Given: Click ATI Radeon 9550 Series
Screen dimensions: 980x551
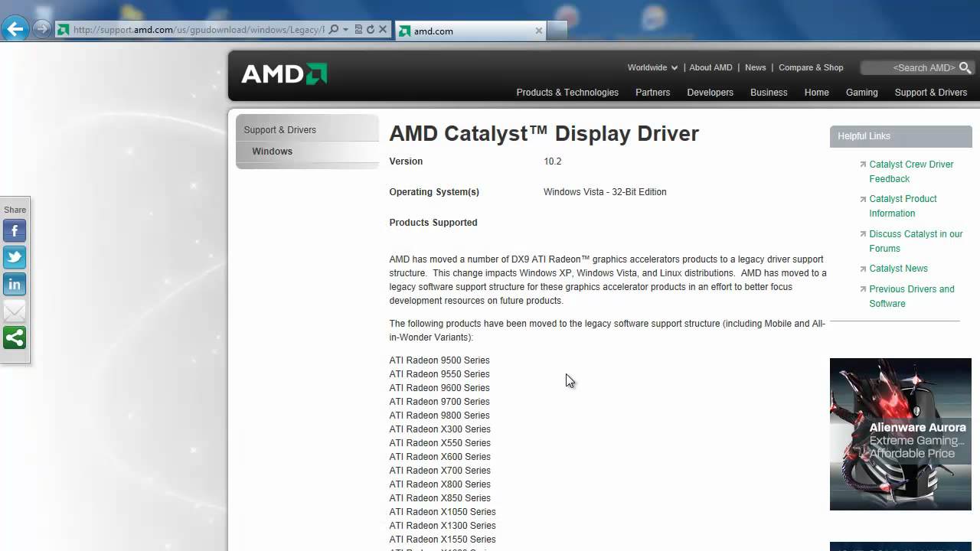Looking at the screenshot, I should (x=439, y=374).
